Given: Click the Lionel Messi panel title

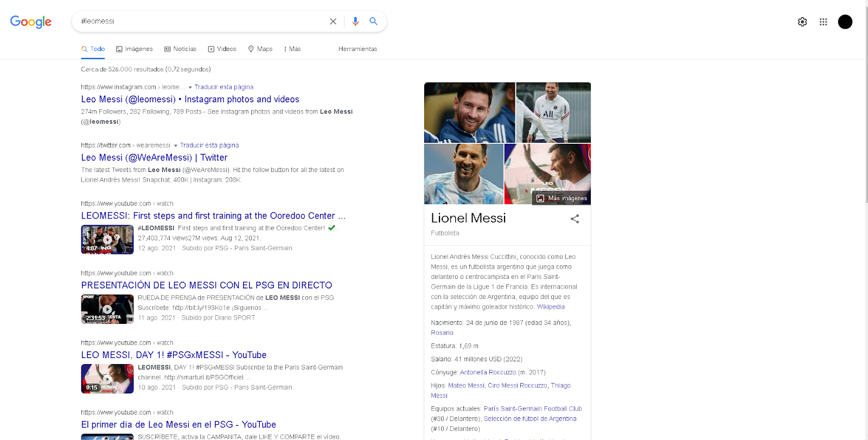Looking at the screenshot, I should click(x=468, y=218).
